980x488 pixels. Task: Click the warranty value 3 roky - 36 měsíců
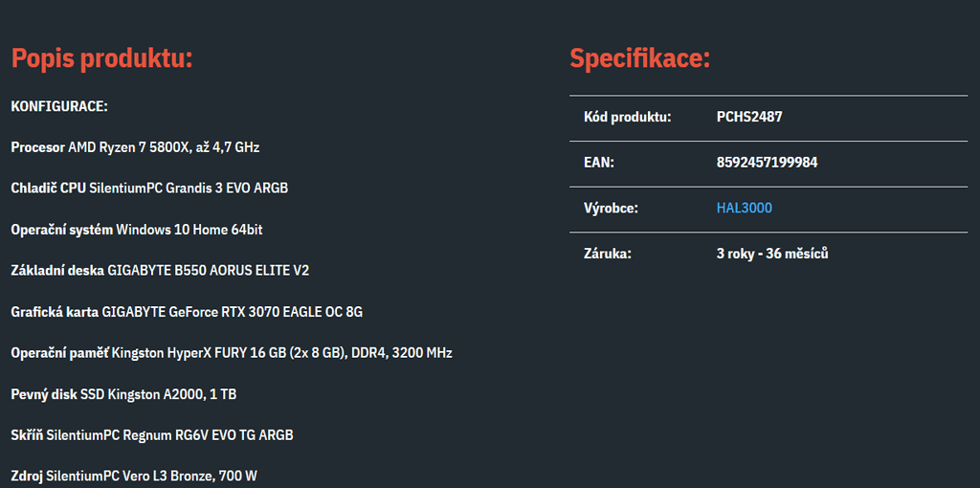pos(772,254)
